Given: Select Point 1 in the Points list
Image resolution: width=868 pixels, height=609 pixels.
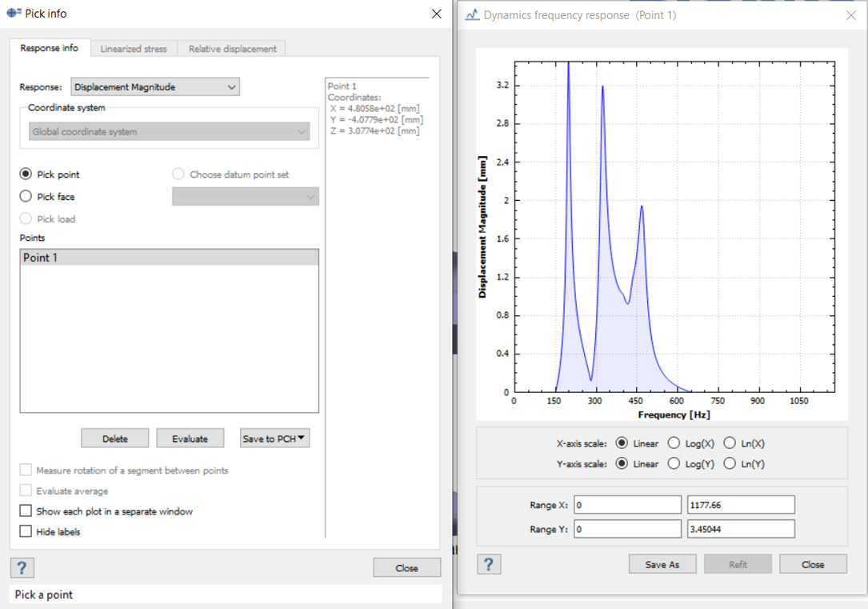Looking at the screenshot, I should [168, 257].
